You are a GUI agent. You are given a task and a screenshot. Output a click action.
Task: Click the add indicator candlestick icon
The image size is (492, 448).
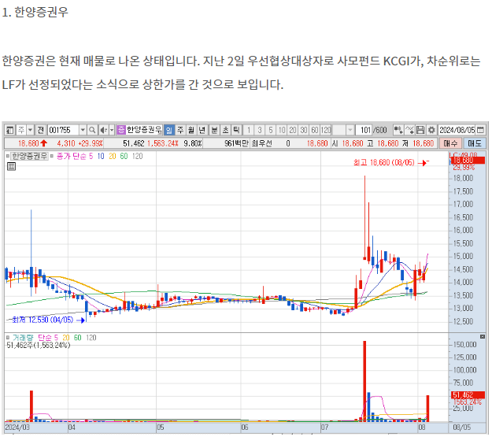coord(398,130)
